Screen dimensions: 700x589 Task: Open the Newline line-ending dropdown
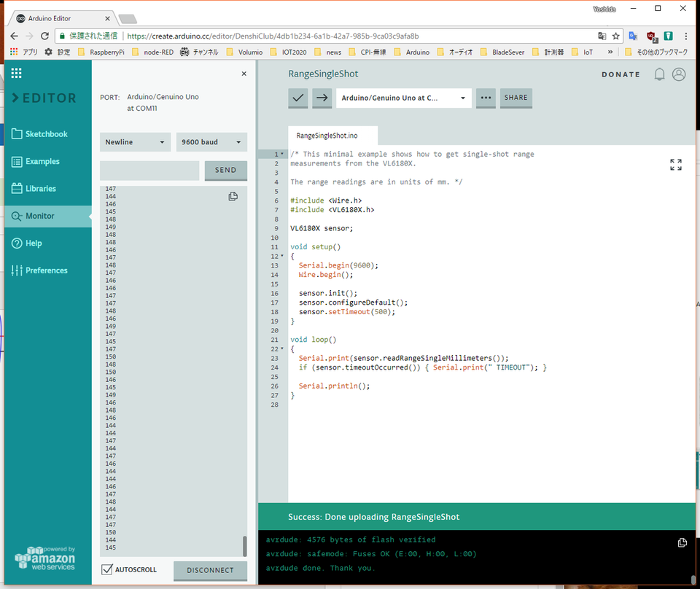(135, 142)
